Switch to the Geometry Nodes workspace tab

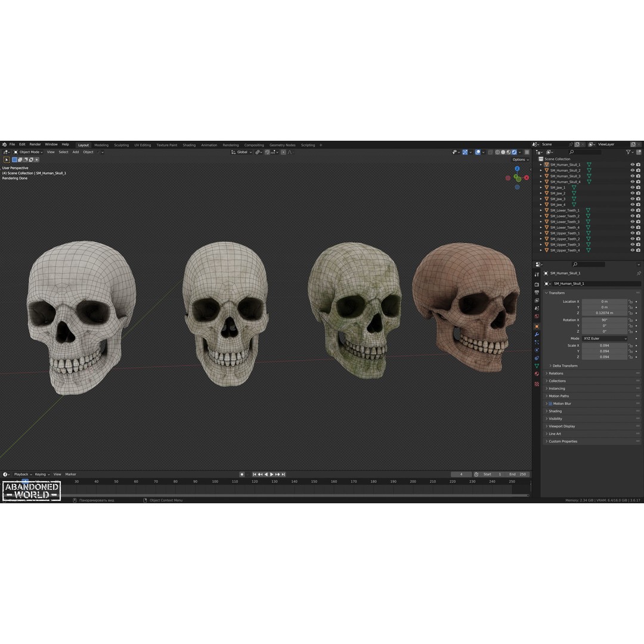(283, 145)
